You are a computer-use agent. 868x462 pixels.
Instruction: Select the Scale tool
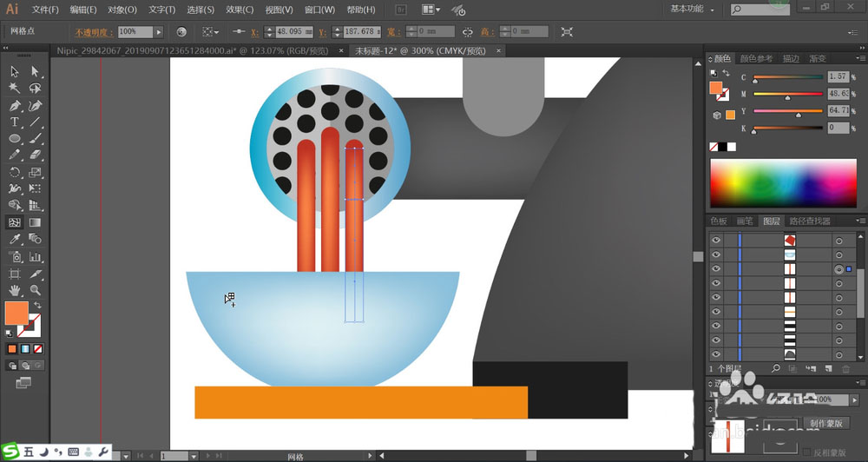(36, 172)
